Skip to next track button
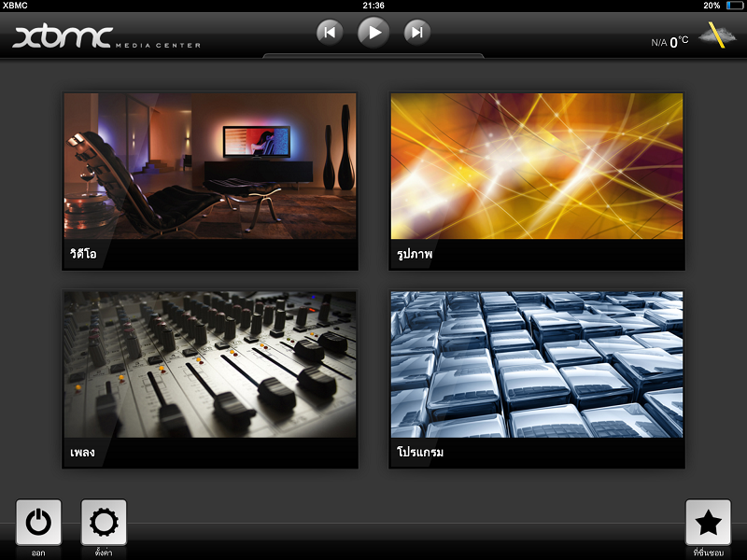Viewport: 747px width, 560px height. pos(417,33)
